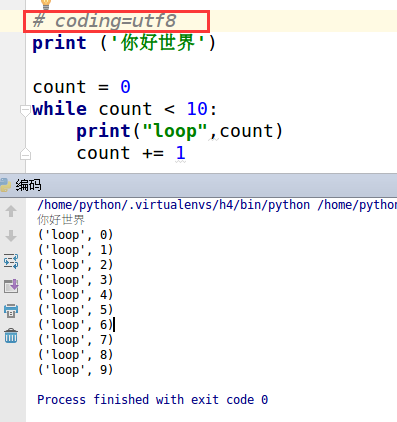Click the 你好世界 console output line
397x422 pixels.
click(x=61, y=220)
